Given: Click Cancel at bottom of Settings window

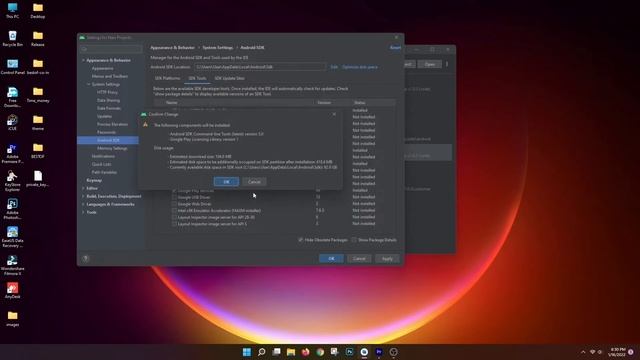Looking at the screenshot, I should click(359, 258).
